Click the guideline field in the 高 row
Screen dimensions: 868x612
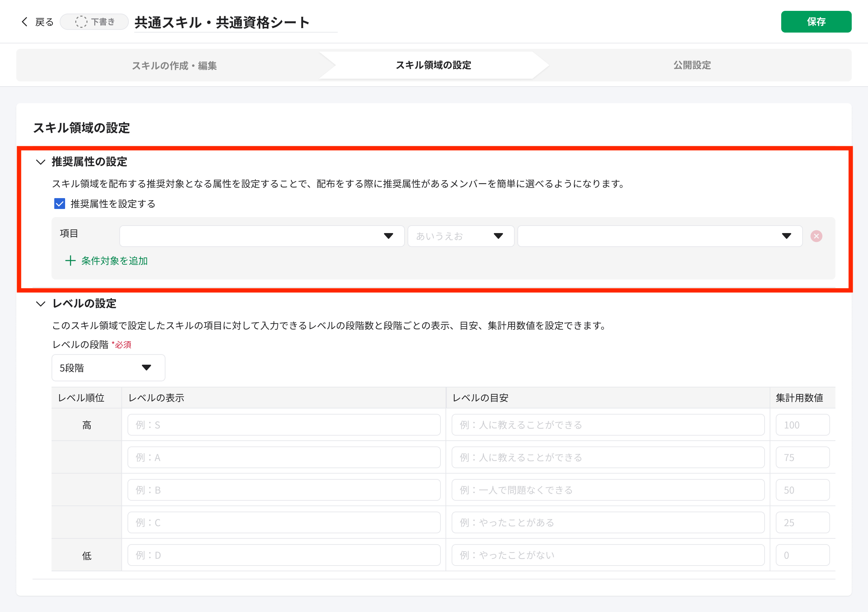coord(608,425)
